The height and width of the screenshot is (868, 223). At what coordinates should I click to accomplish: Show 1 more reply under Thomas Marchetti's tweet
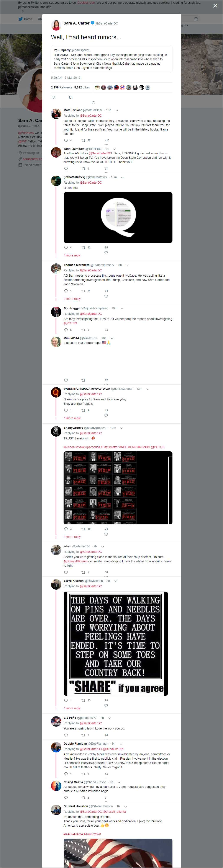click(x=72, y=299)
